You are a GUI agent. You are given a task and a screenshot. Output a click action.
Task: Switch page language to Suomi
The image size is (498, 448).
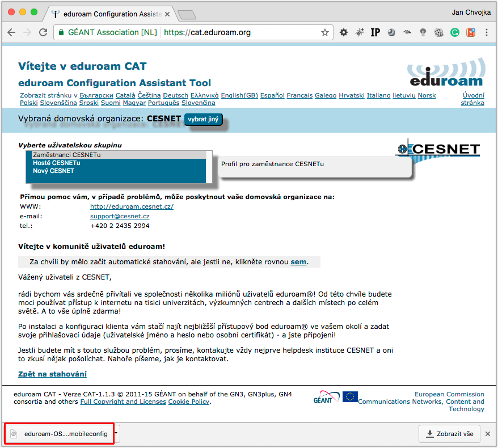pos(111,103)
